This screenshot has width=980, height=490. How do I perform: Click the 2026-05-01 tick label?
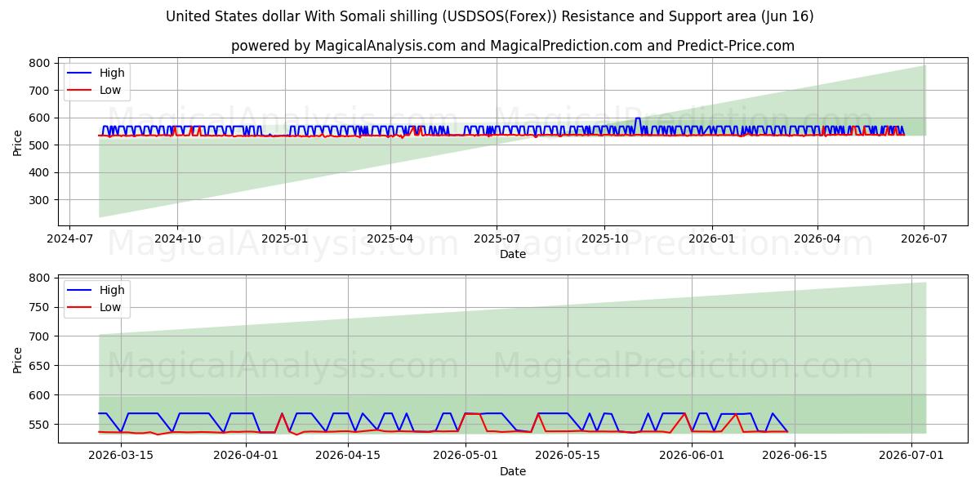pos(465,457)
